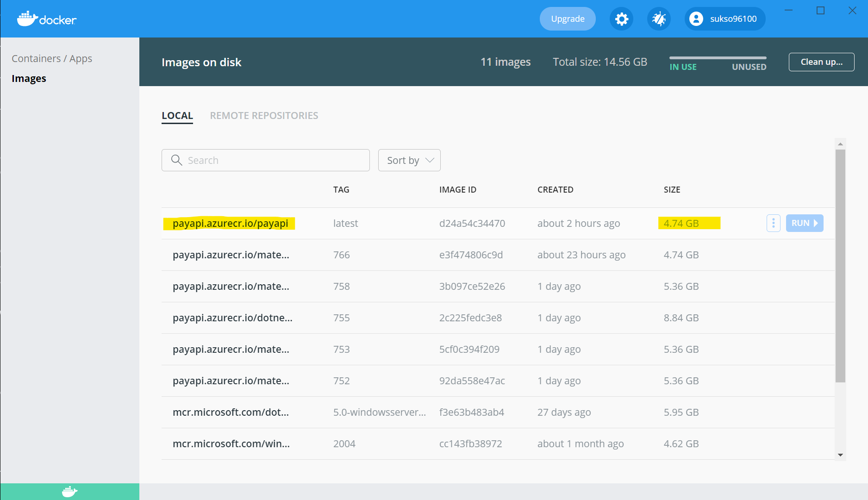Screen dimensions: 868x500
Task: Click the Docker whale logo
Action: click(47, 19)
